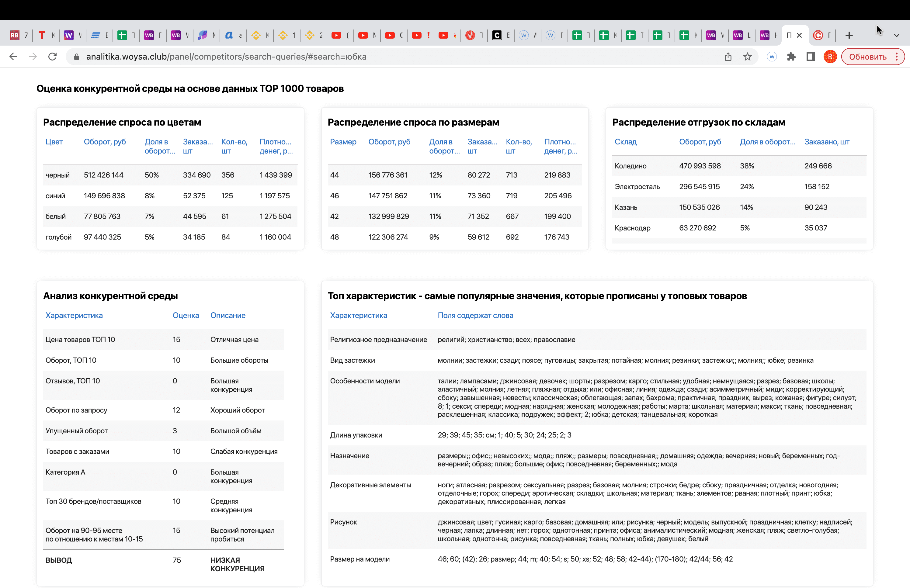Reload the page with refresh icon
Viewport: 910px width, 588px height.
point(53,57)
